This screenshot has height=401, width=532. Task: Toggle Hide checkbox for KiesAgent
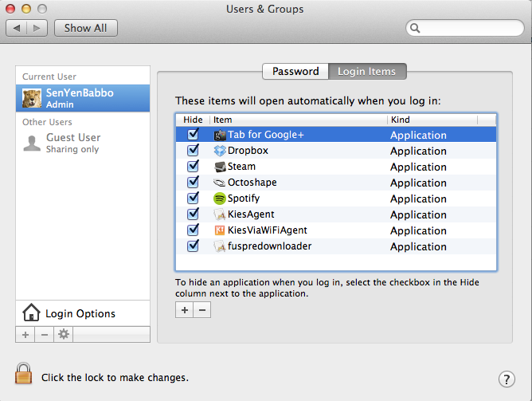[193, 214]
